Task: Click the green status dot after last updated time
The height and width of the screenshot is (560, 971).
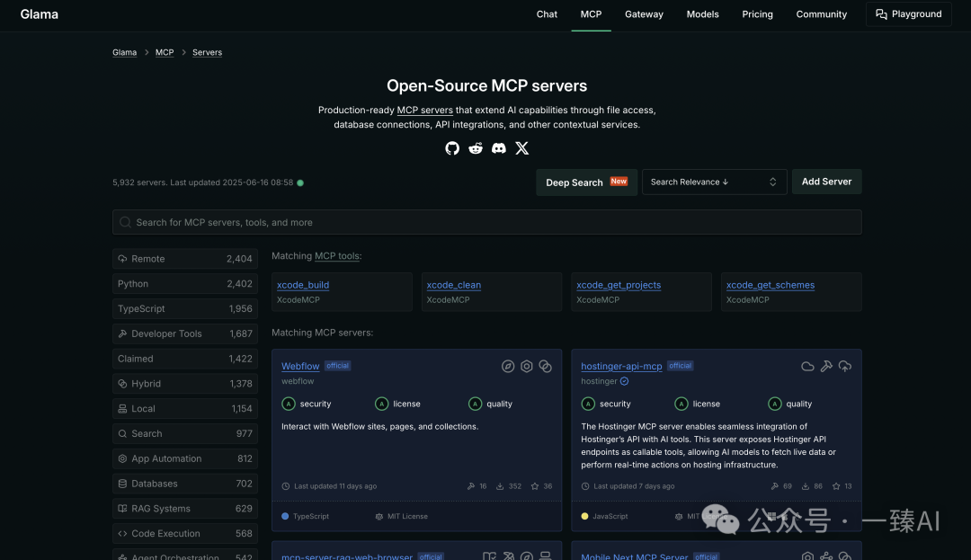Action: [300, 182]
